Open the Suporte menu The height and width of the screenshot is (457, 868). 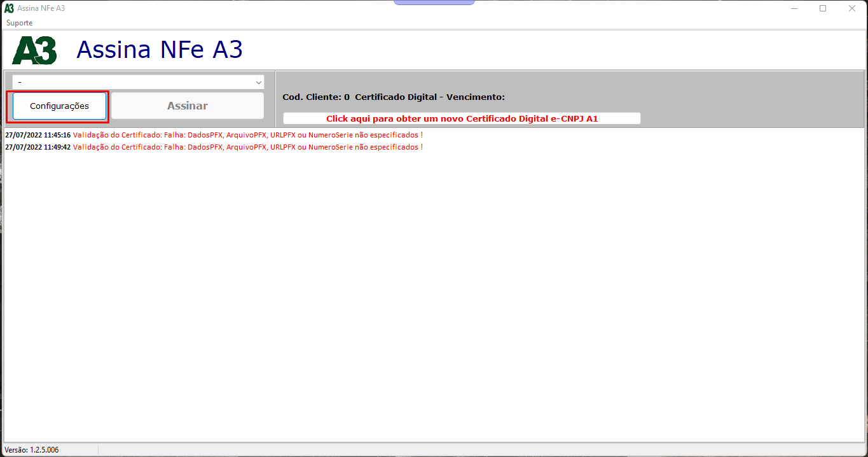point(20,23)
